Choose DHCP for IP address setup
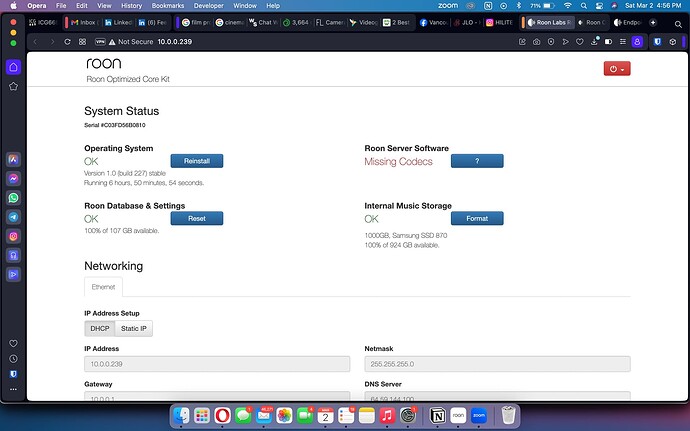 point(100,328)
